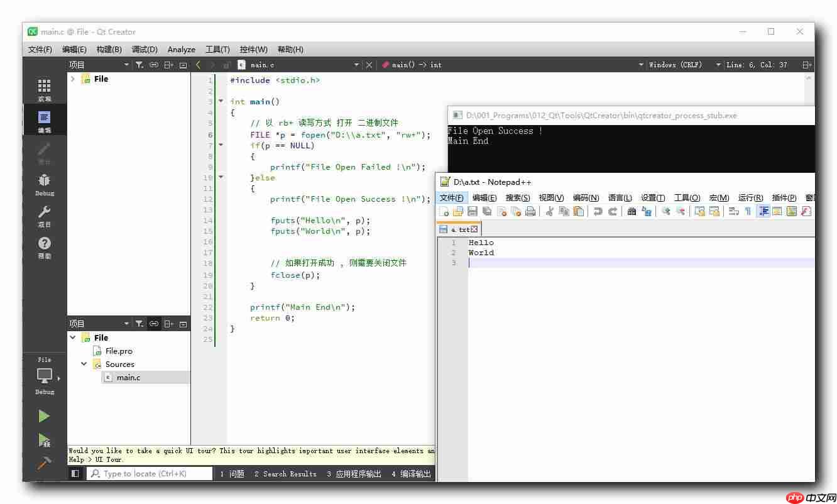This screenshot has height=504, width=837.
Task: Click Undo icon in Notepad++ toolbar
Action: point(598,211)
